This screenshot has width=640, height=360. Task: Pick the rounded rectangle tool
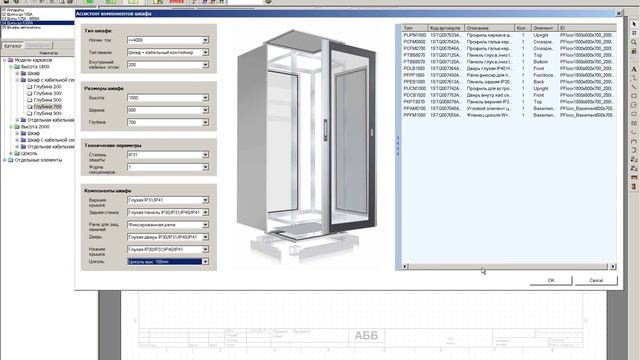(634, 105)
